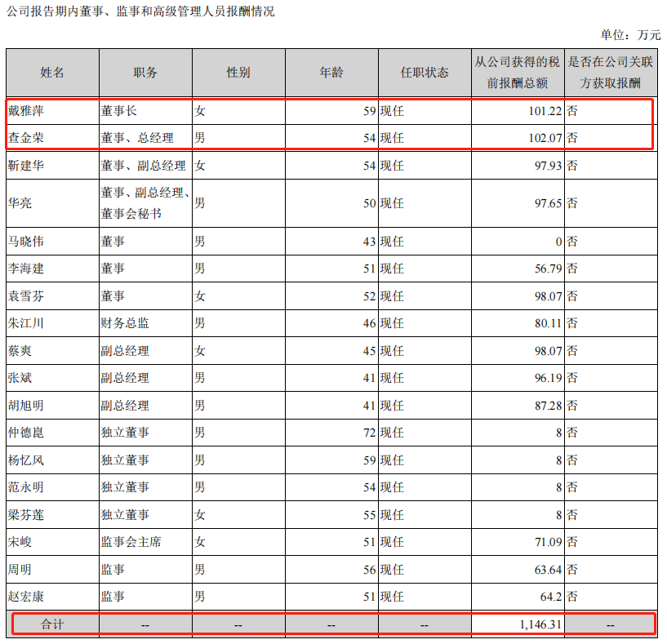667x644 pixels.
Task: Select the 合计 total row label
Action: 52,624
